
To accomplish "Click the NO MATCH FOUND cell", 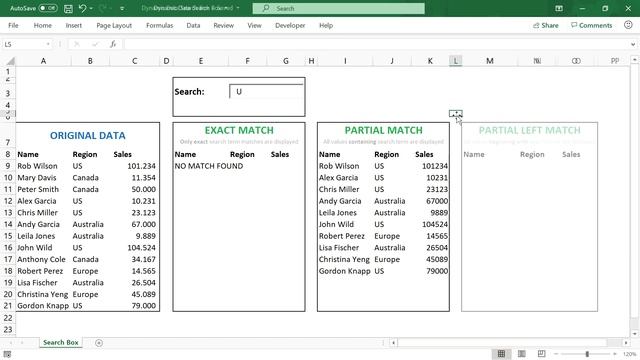I will pyautogui.click(x=209, y=166).
